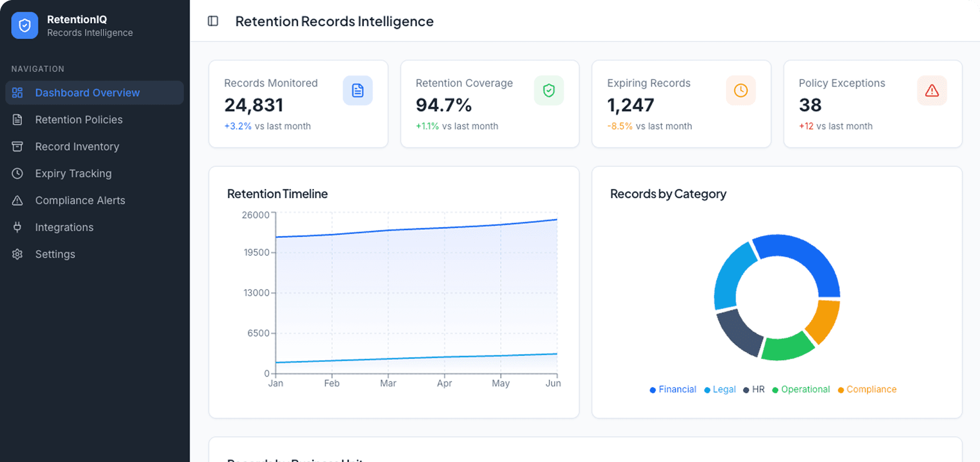The image size is (980, 462).
Task: Click the +1.1% change text
Action: [427, 126]
